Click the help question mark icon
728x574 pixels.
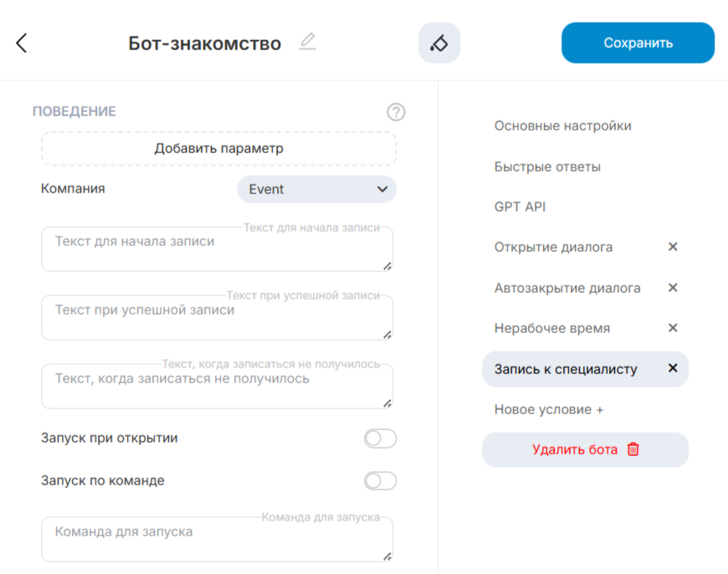coord(396,112)
